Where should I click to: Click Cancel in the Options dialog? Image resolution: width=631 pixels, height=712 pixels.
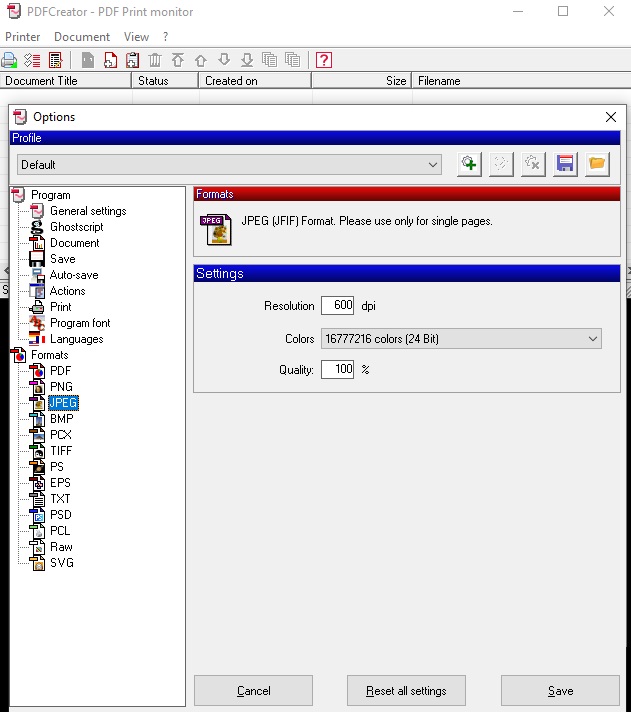[x=253, y=691]
